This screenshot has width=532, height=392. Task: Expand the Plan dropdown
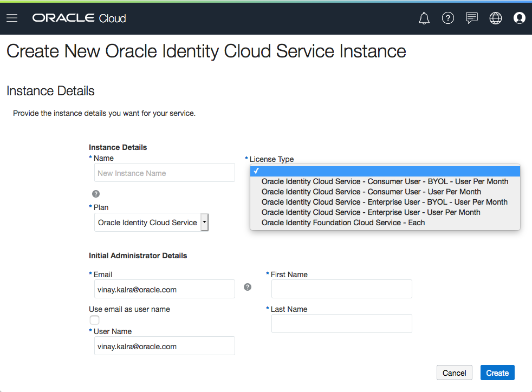tap(204, 223)
